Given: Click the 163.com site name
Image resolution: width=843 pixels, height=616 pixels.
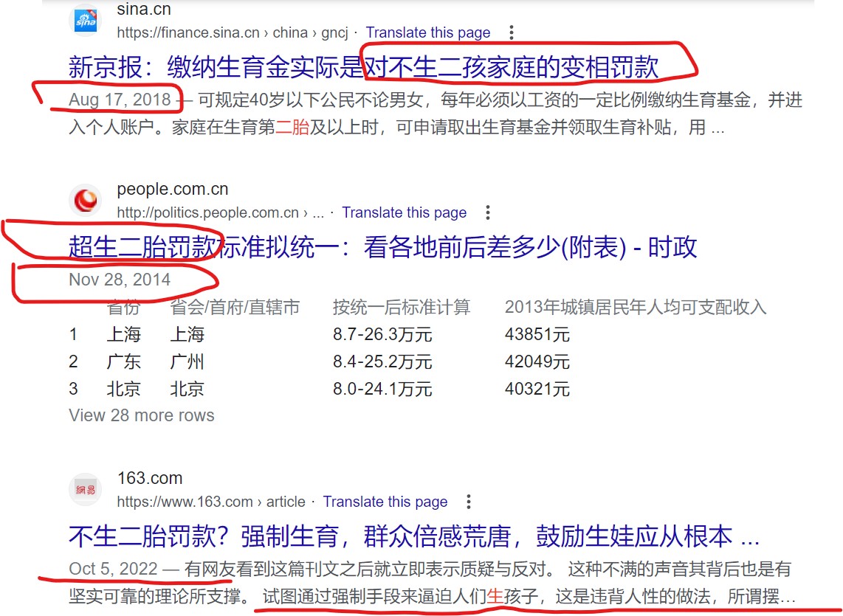Looking at the screenshot, I should click(150, 478).
